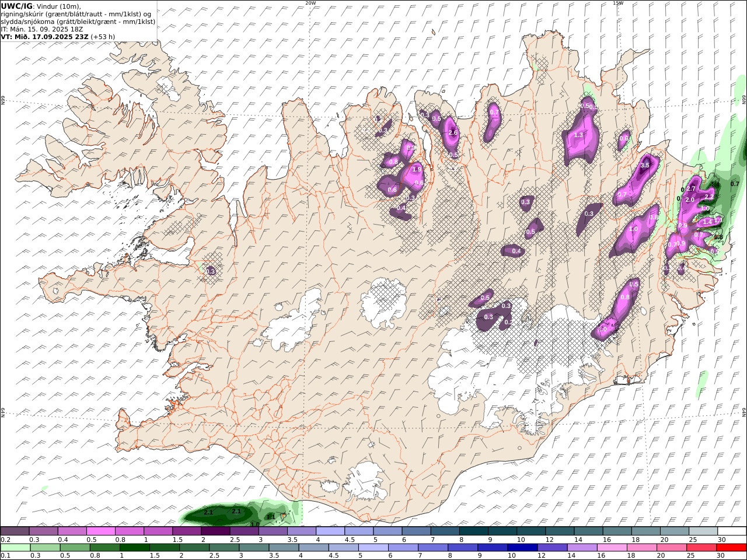Screen dimensions: 747x560
Task: Click the '2.6' snowfall value on the map
Action: tap(453, 132)
